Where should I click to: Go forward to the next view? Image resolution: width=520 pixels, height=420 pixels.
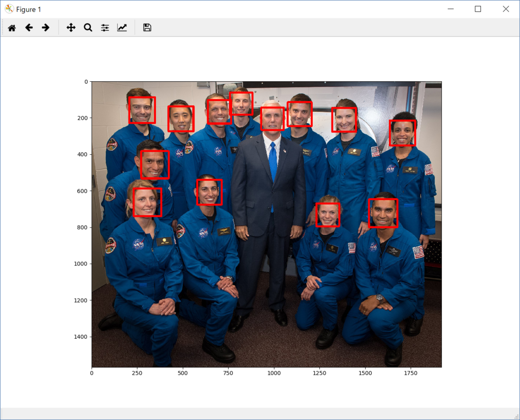(46, 27)
